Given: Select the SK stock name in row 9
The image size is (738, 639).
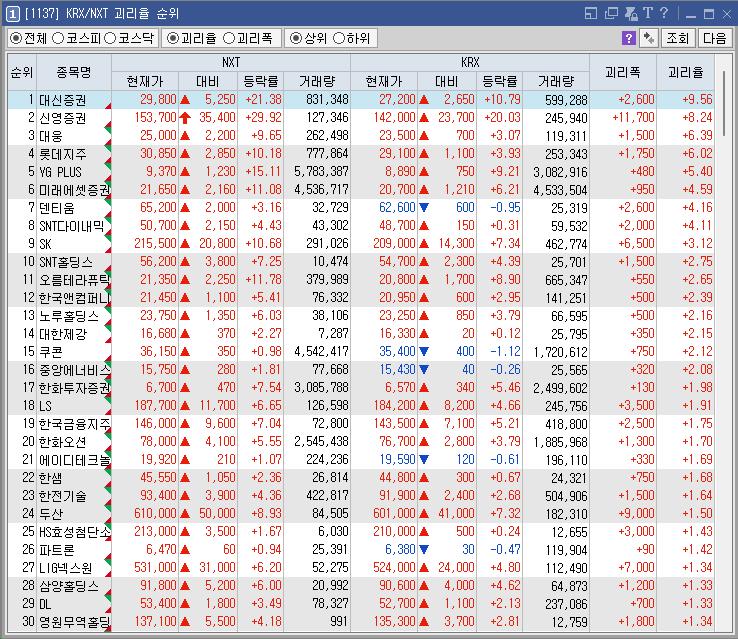Looking at the screenshot, I should click(x=45, y=244).
